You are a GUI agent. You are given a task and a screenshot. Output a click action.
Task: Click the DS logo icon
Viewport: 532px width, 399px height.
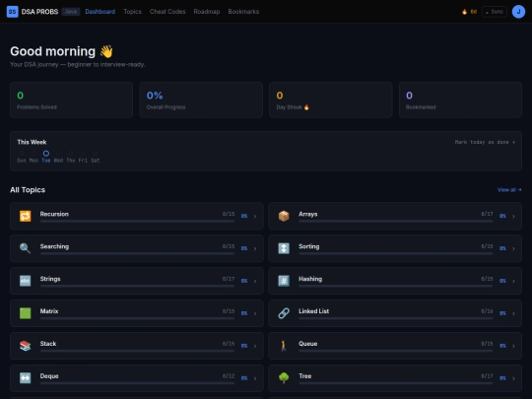13,12
